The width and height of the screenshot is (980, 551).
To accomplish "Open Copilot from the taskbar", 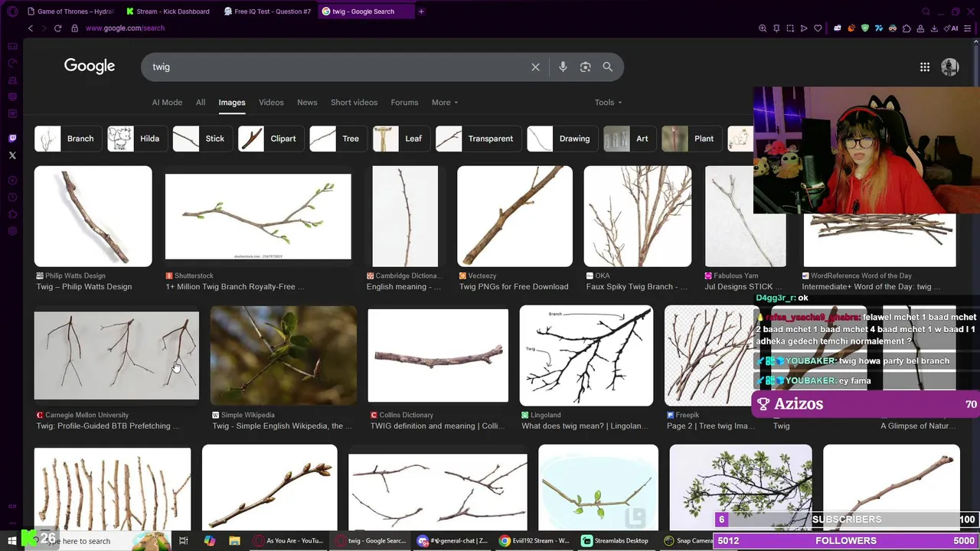I will (210, 541).
